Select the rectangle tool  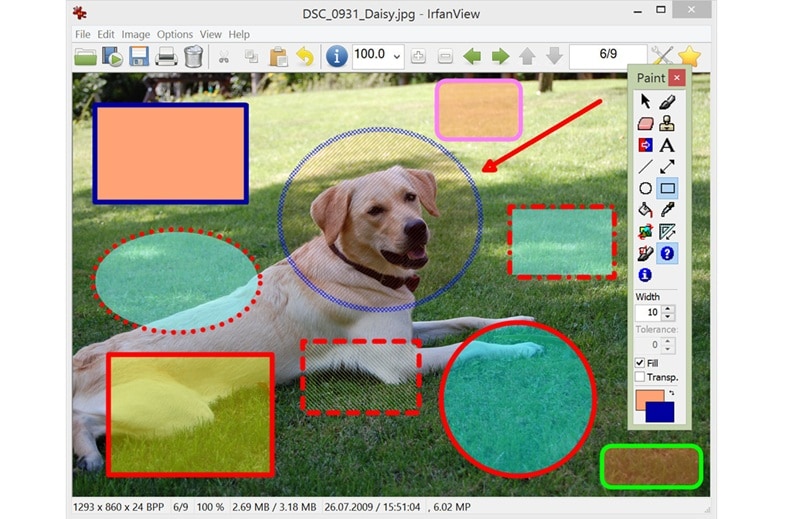click(x=667, y=188)
